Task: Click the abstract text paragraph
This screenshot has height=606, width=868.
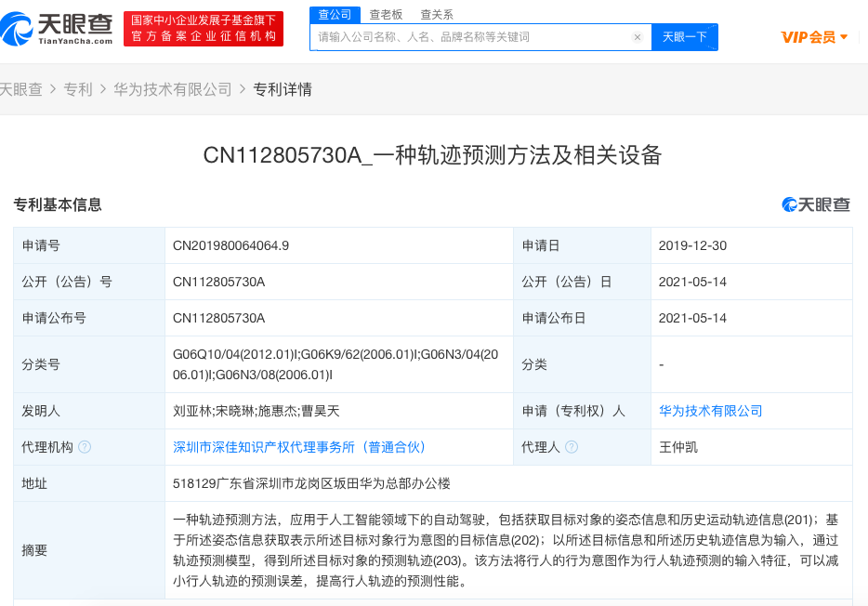Action: point(506,550)
